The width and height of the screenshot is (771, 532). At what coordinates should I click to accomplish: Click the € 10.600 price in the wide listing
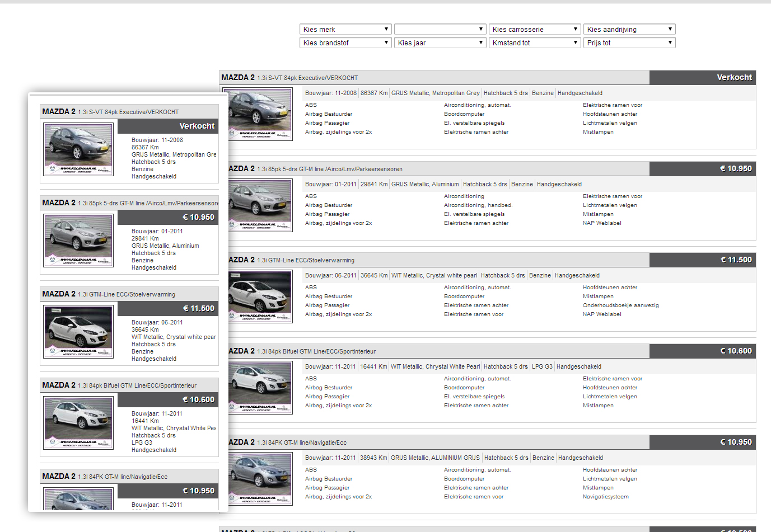(x=736, y=351)
